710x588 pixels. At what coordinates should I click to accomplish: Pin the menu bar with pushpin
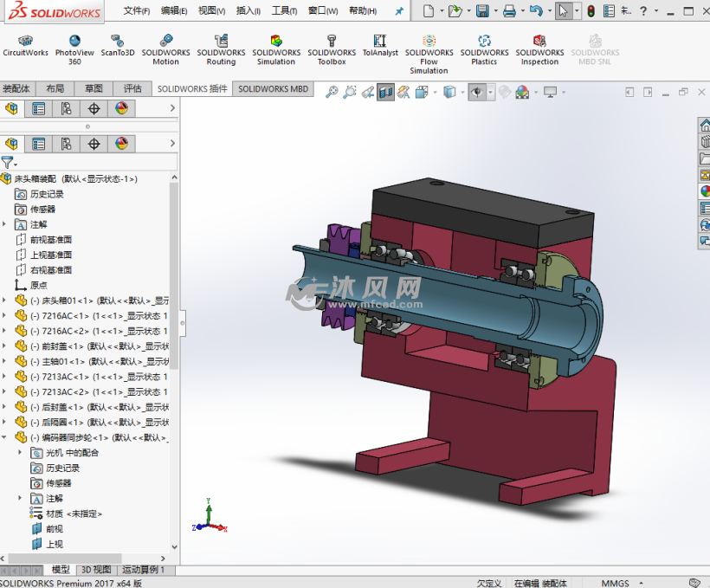coord(399,11)
